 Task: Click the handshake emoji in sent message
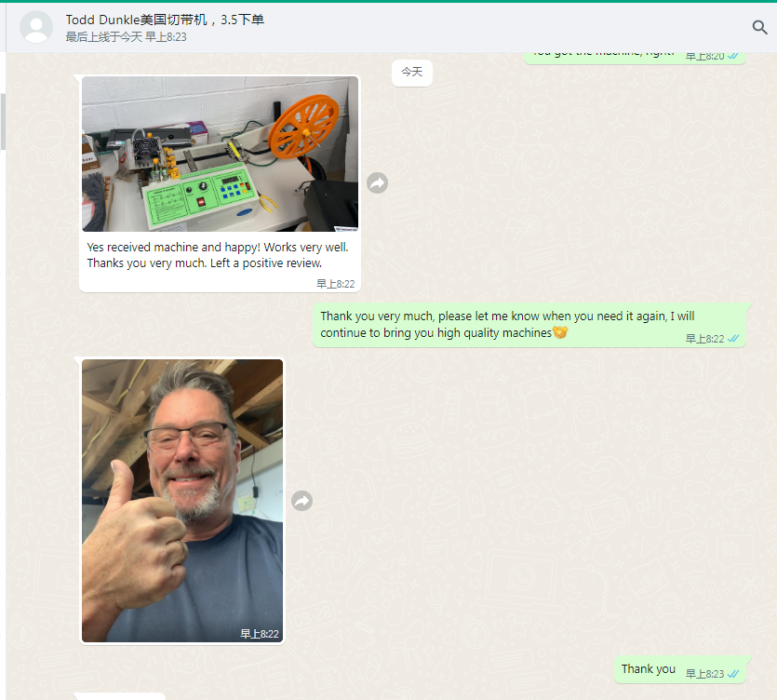click(560, 332)
